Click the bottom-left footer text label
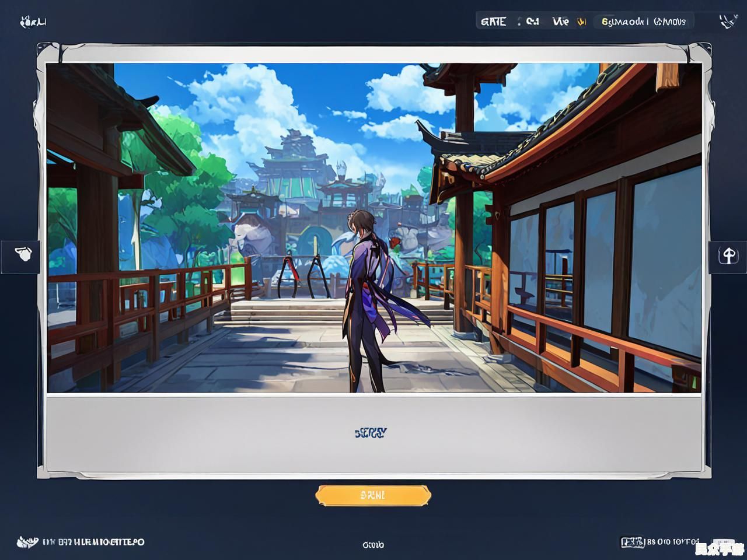The image size is (747, 560). (x=93, y=542)
